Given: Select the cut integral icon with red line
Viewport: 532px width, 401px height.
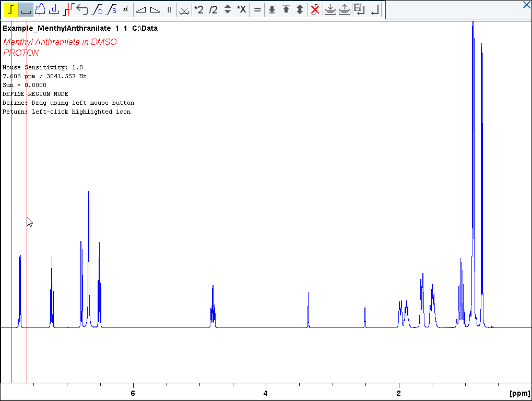Looking at the screenshot, I should click(x=68, y=9).
